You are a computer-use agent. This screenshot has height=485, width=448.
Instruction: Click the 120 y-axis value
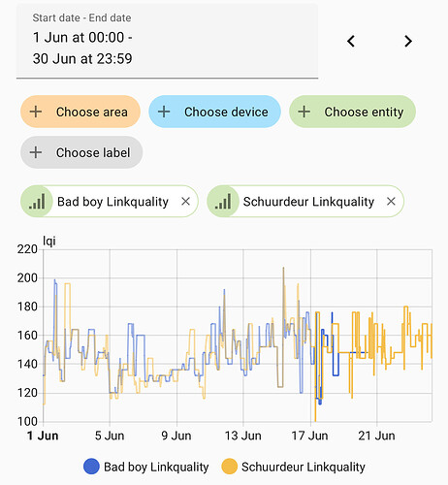[27, 393]
